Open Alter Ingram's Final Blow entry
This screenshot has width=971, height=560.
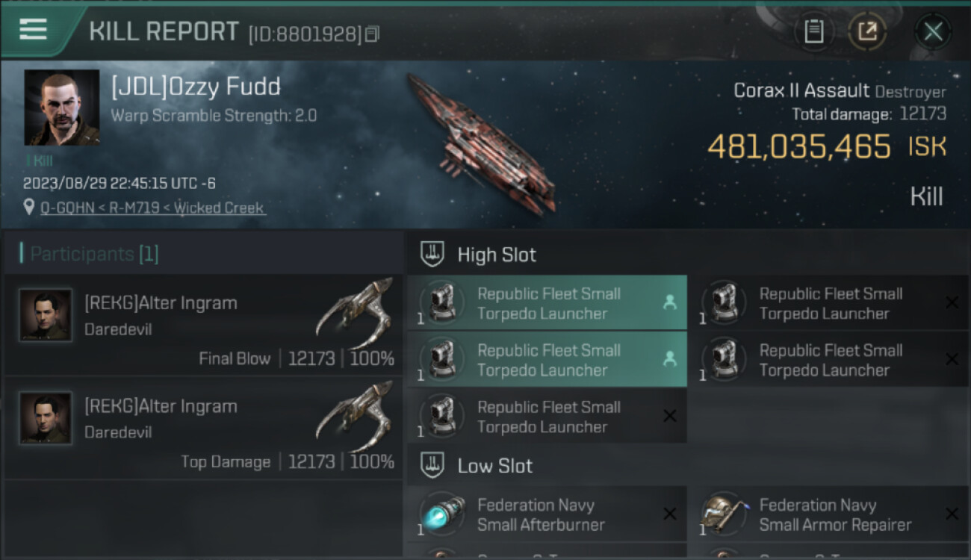203,325
